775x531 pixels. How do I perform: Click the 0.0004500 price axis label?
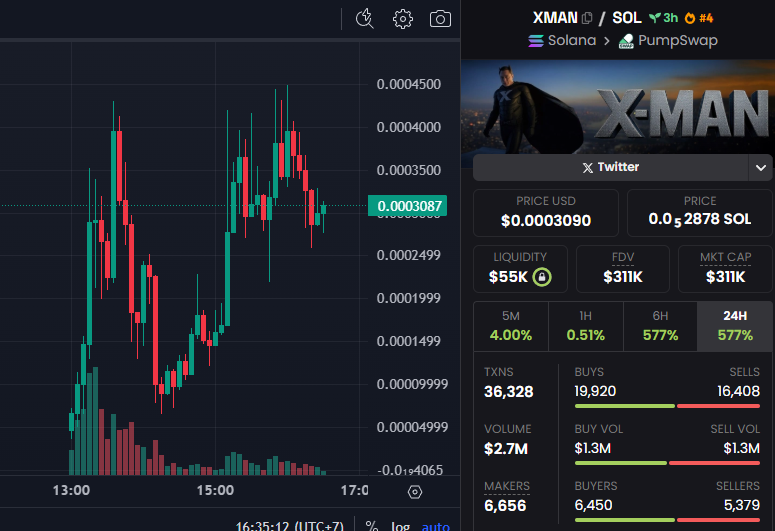(409, 85)
